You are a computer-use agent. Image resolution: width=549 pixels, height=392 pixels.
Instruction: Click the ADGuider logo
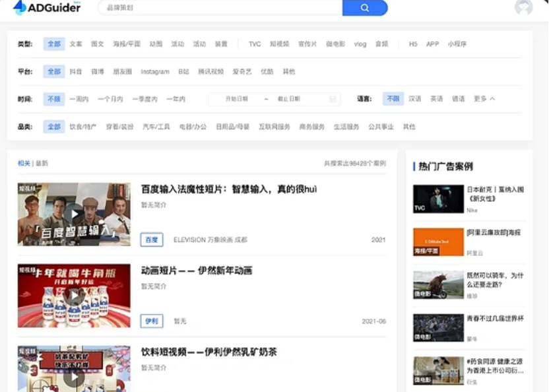pos(47,7)
